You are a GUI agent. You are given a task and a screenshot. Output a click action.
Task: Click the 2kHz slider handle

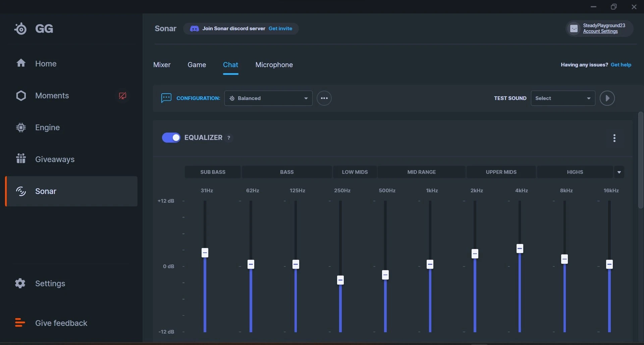475,253
